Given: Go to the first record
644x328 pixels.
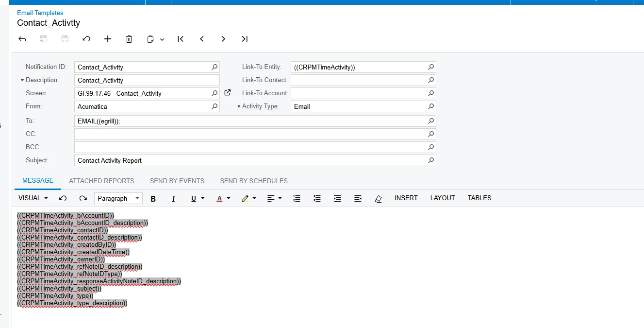Looking at the screenshot, I should pos(181,39).
